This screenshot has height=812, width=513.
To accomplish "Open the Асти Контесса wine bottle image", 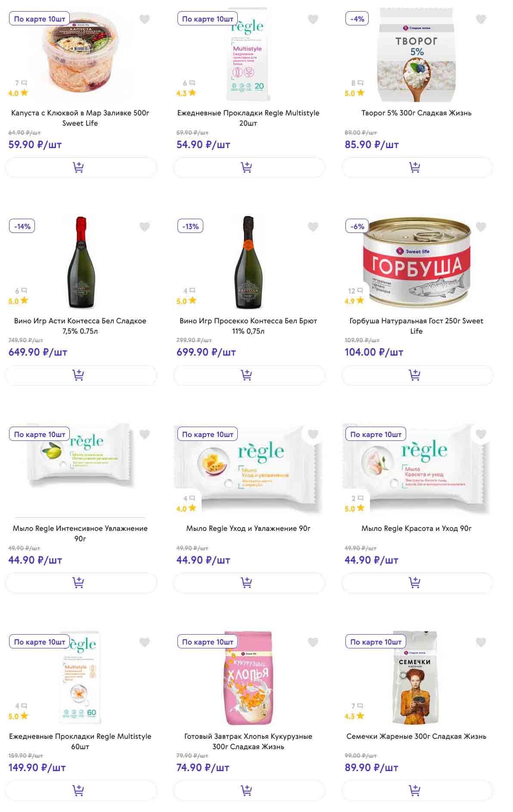I will 81,263.
